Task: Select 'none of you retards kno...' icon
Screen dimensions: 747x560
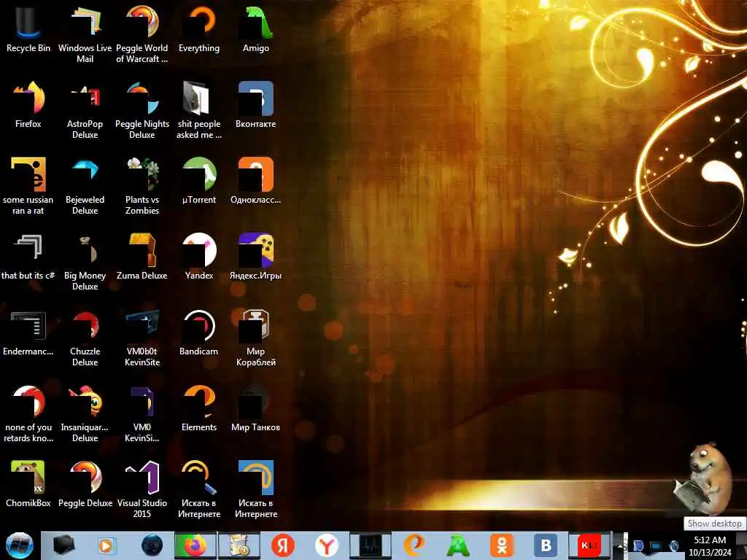Action: click(28, 413)
